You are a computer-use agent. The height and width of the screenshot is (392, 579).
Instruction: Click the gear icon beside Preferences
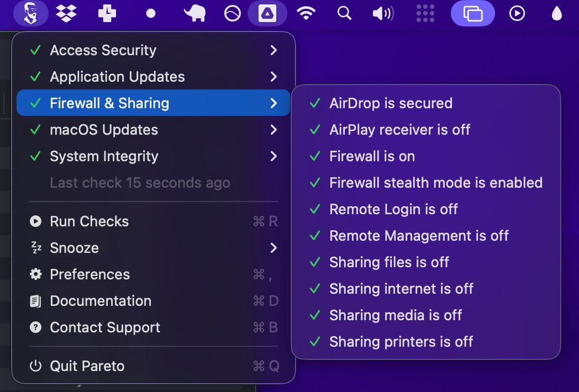point(35,274)
